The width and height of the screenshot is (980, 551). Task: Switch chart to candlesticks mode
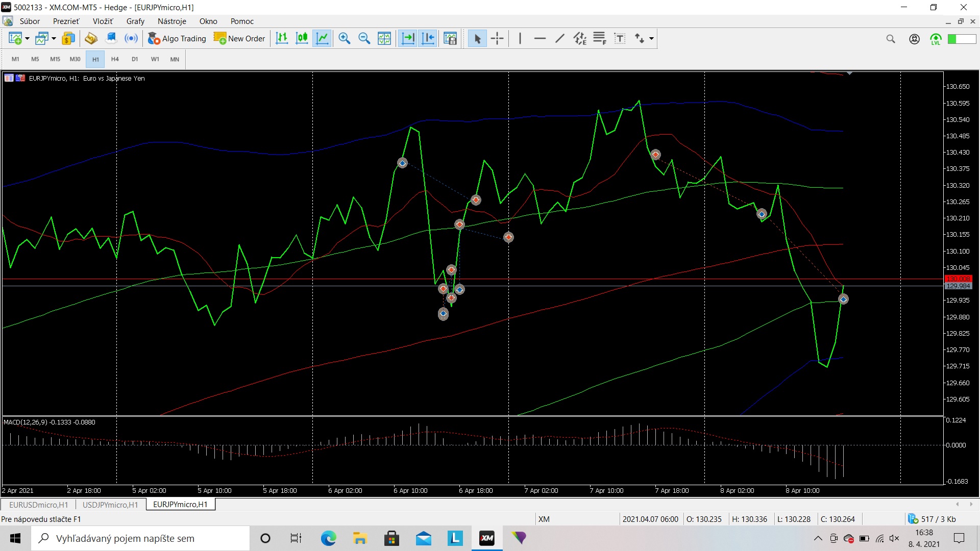coord(302,38)
